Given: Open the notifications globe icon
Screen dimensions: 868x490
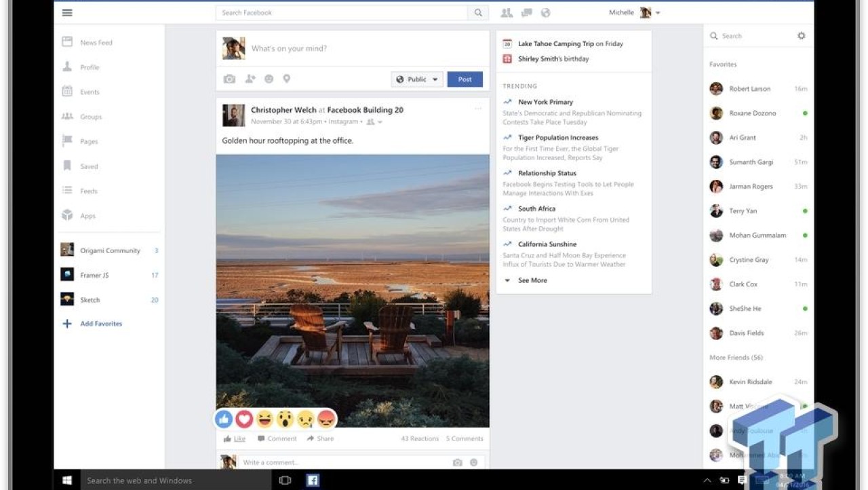Looking at the screenshot, I should 545,13.
